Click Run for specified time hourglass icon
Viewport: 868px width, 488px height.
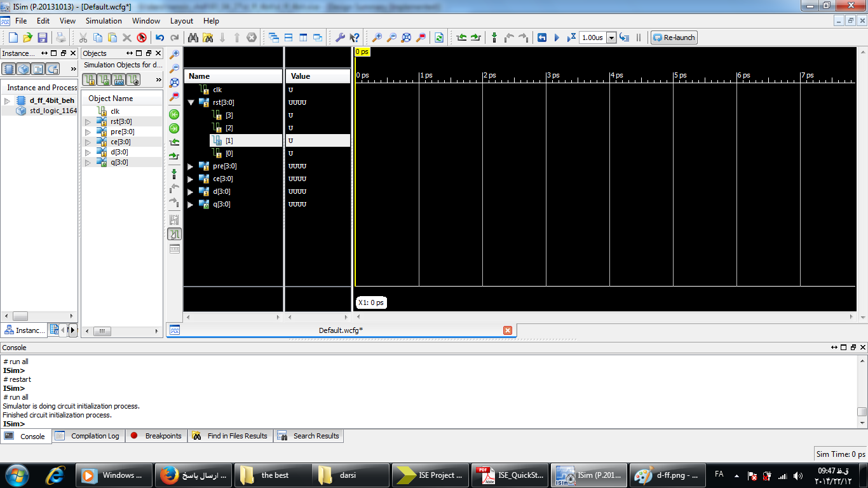[571, 37]
